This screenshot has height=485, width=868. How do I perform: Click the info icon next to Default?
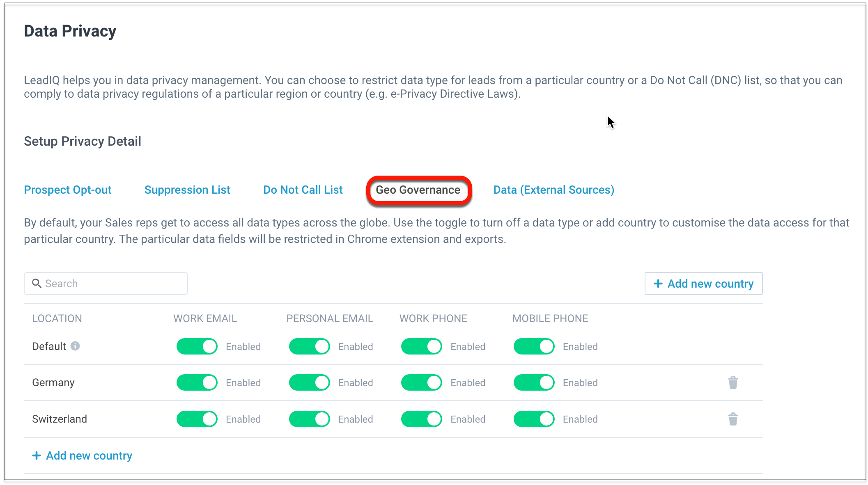tap(75, 346)
